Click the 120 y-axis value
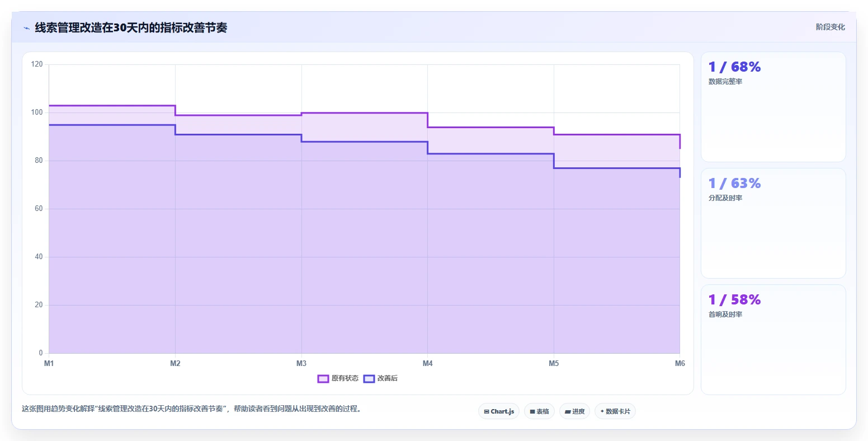 coord(37,64)
